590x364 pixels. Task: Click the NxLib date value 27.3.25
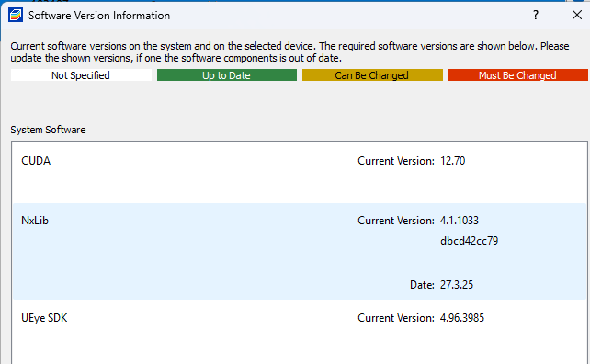coord(457,285)
